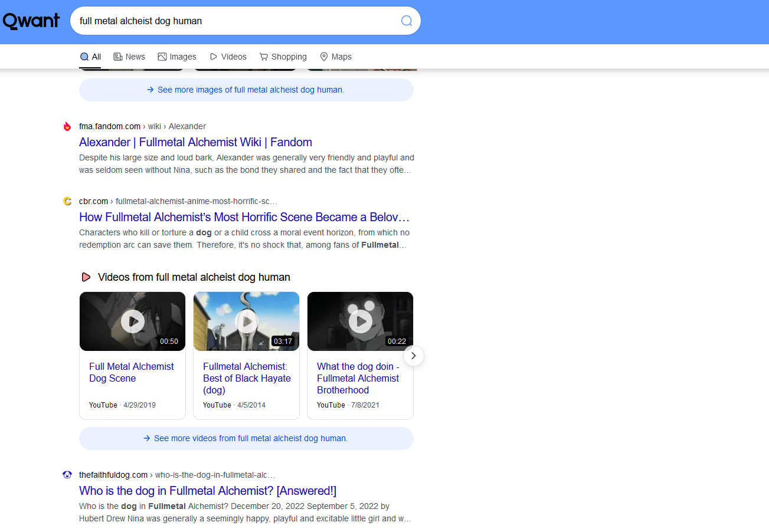Click the cbr.com breadcrumb URL

(178, 201)
